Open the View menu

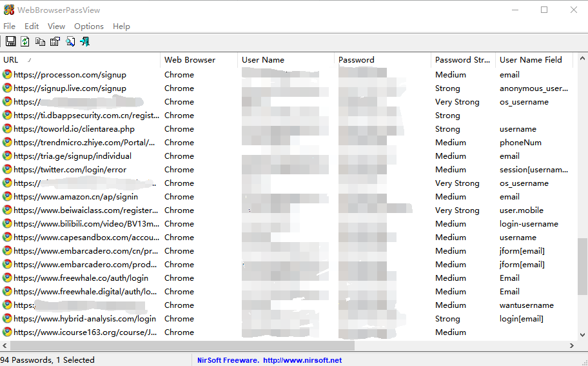(56, 26)
